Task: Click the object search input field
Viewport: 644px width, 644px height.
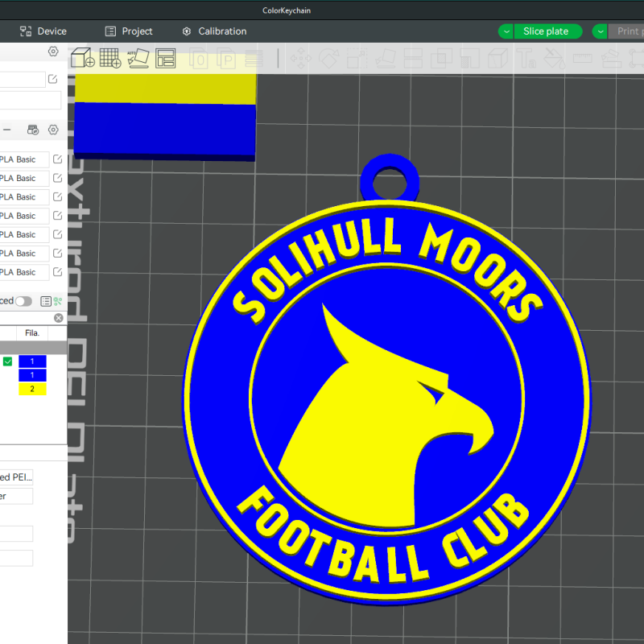Action: pos(27,318)
